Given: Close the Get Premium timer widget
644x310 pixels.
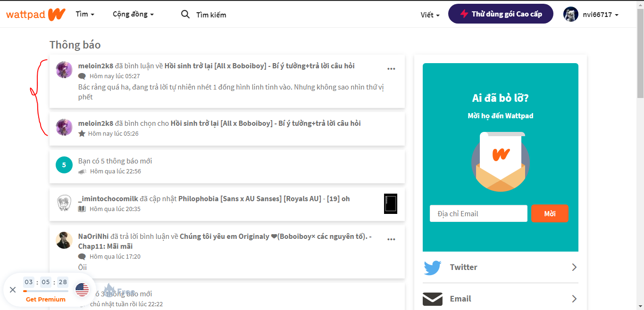Looking at the screenshot, I should 13,290.
